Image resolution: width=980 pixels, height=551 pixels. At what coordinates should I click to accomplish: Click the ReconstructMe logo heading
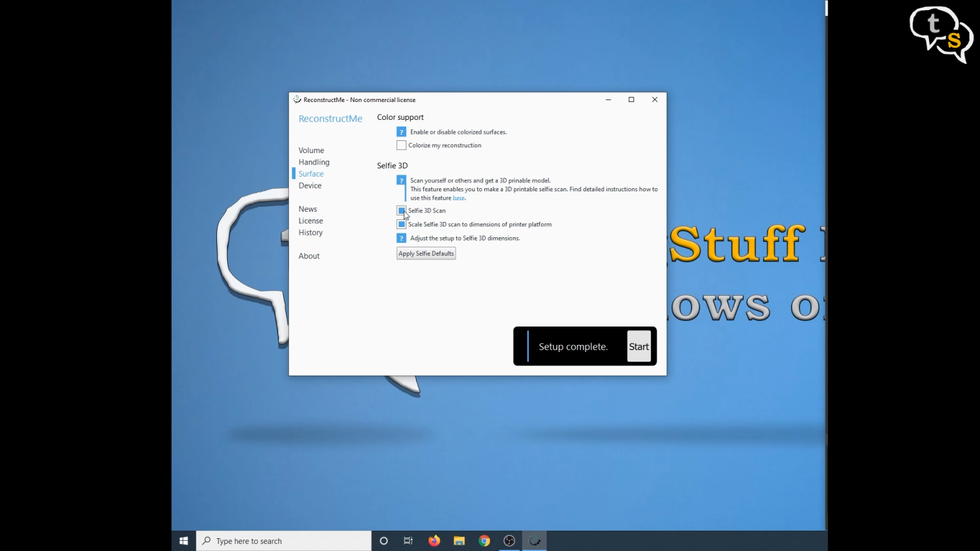click(x=330, y=119)
